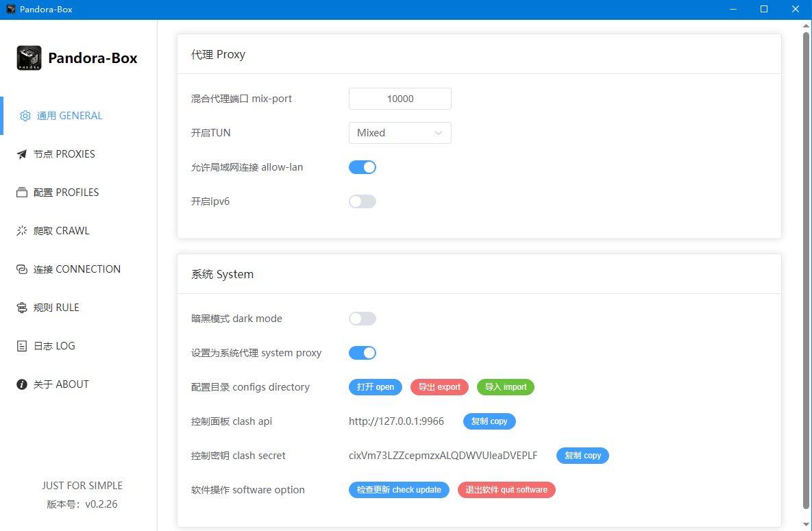This screenshot has height=531, width=812.
Task: Click the green 导入 import button
Action: [x=506, y=387]
